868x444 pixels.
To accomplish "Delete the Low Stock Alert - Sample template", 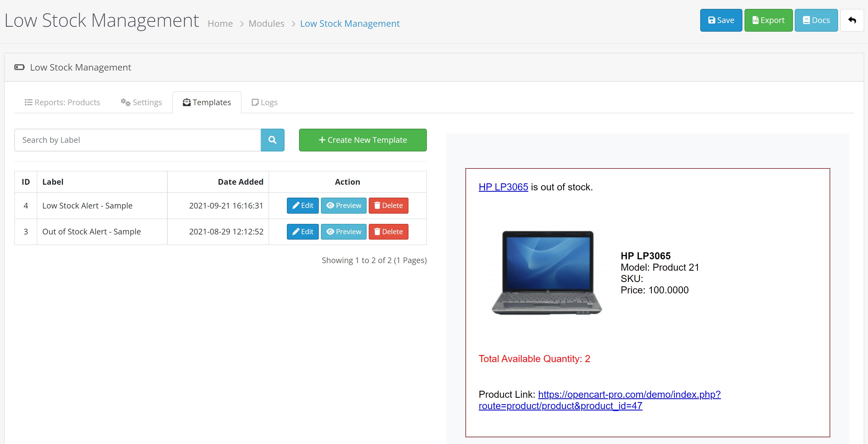I will 388,206.
